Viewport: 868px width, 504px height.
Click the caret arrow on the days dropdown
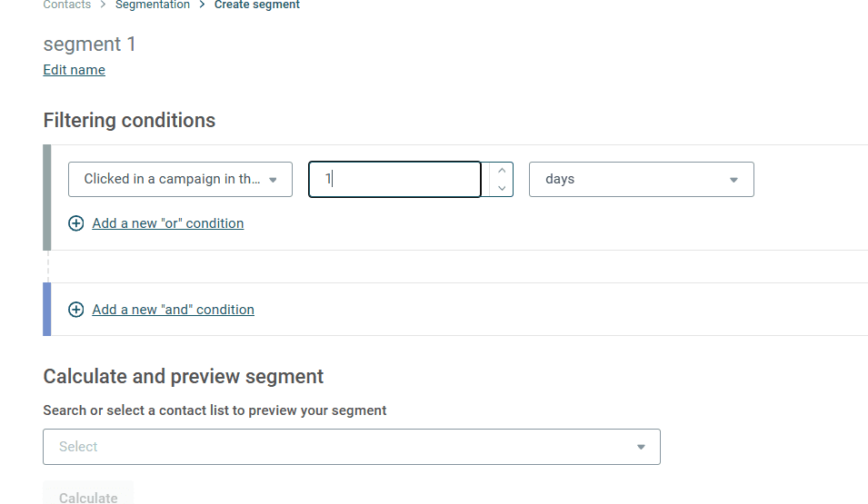pyautogui.click(x=733, y=180)
